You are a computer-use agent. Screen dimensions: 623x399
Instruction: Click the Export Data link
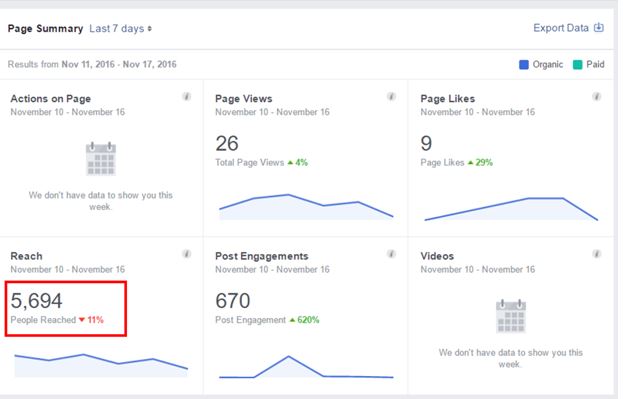(x=561, y=28)
